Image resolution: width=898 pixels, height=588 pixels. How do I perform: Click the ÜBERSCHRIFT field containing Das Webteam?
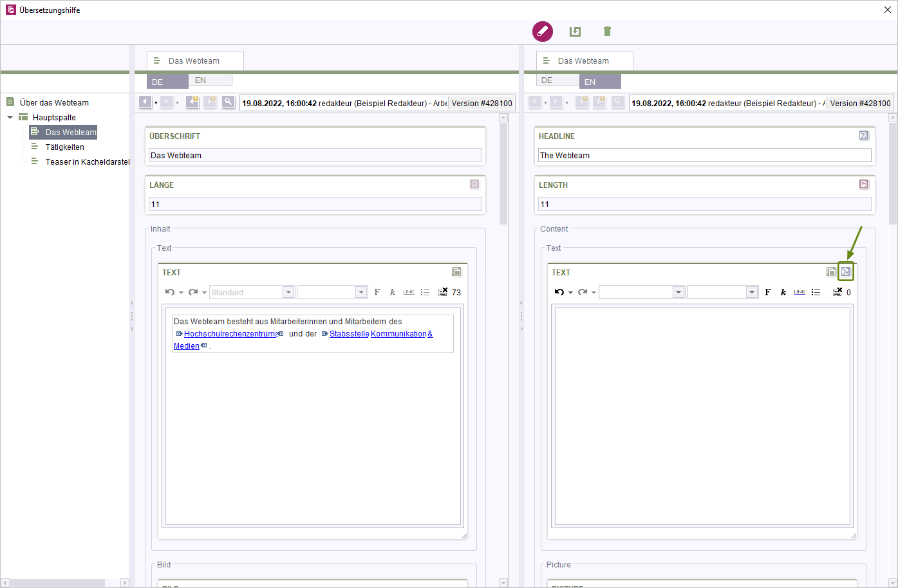[x=315, y=155]
